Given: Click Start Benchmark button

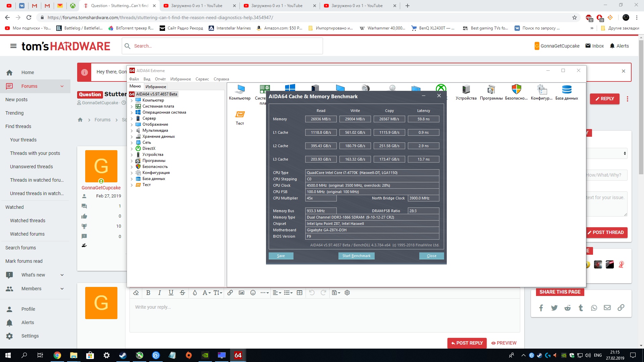Looking at the screenshot, I should coord(356,256).
